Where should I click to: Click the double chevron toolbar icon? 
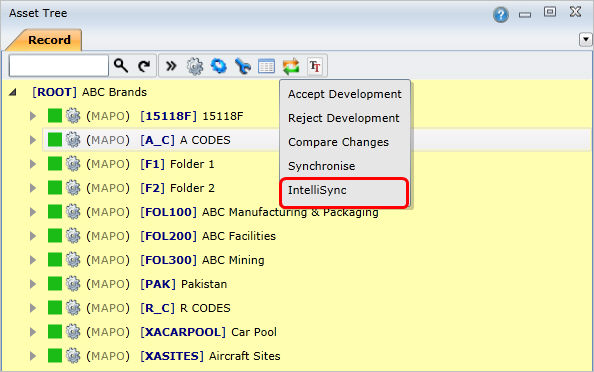click(x=171, y=66)
